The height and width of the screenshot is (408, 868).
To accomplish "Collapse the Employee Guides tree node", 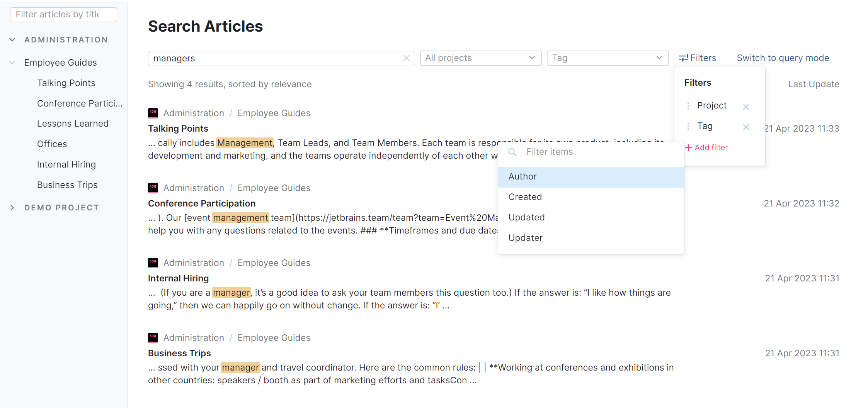I will coord(12,63).
